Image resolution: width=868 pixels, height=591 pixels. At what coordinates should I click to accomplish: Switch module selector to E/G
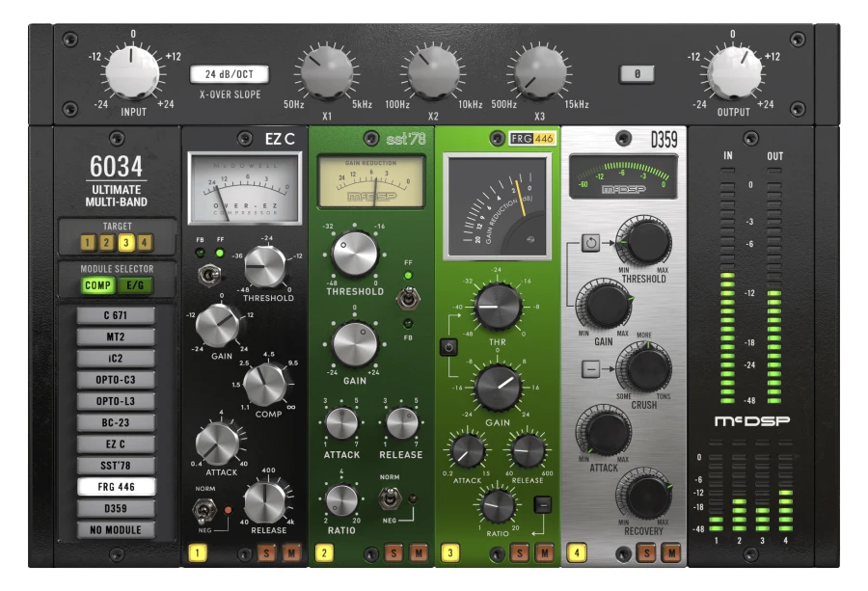[x=135, y=285]
